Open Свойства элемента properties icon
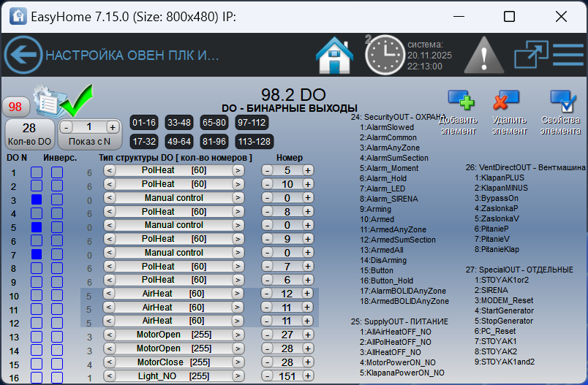This screenshot has height=385, width=588. pos(562,101)
